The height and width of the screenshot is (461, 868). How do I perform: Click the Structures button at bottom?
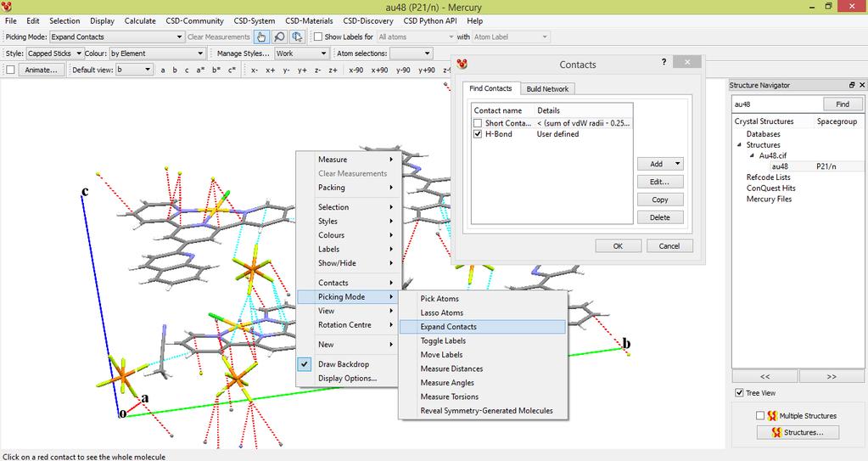click(798, 432)
